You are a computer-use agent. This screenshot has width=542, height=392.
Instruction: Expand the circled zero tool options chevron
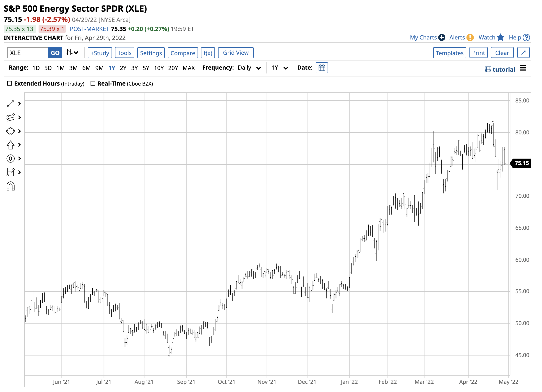(20, 159)
